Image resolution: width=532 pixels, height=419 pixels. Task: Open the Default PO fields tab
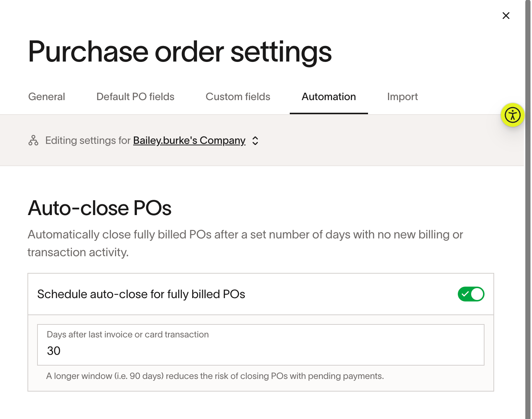135,97
